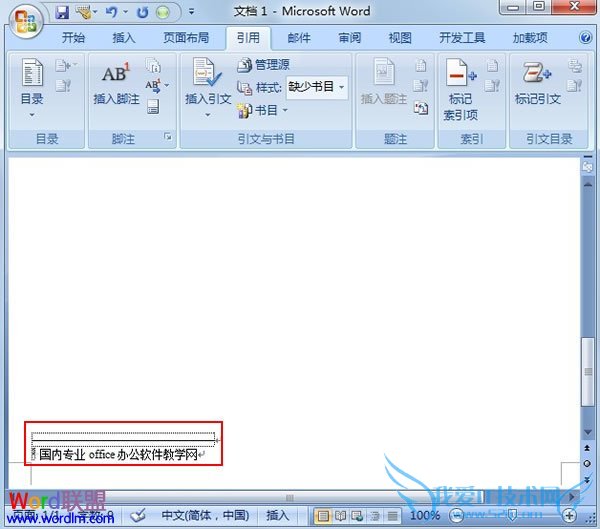Click the zoom out minus button
The height and width of the screenshot is (529, 600).
pos(457,516)
